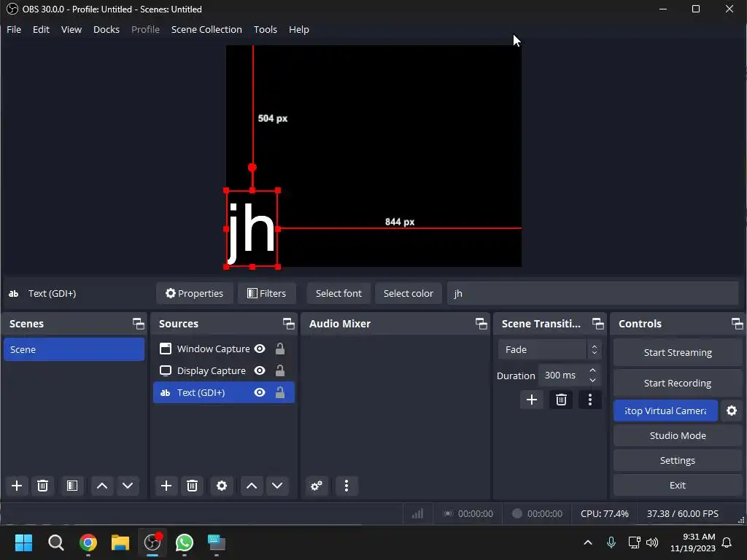Add a new source with plus button
The image size is (747, 560).
point(166,486)
